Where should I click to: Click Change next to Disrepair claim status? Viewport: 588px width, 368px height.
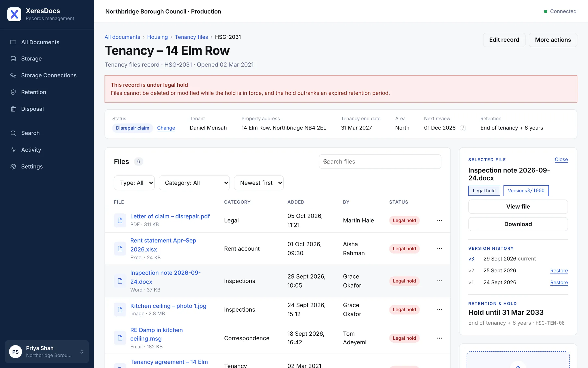pyautogui.click(x=166, y=128)
